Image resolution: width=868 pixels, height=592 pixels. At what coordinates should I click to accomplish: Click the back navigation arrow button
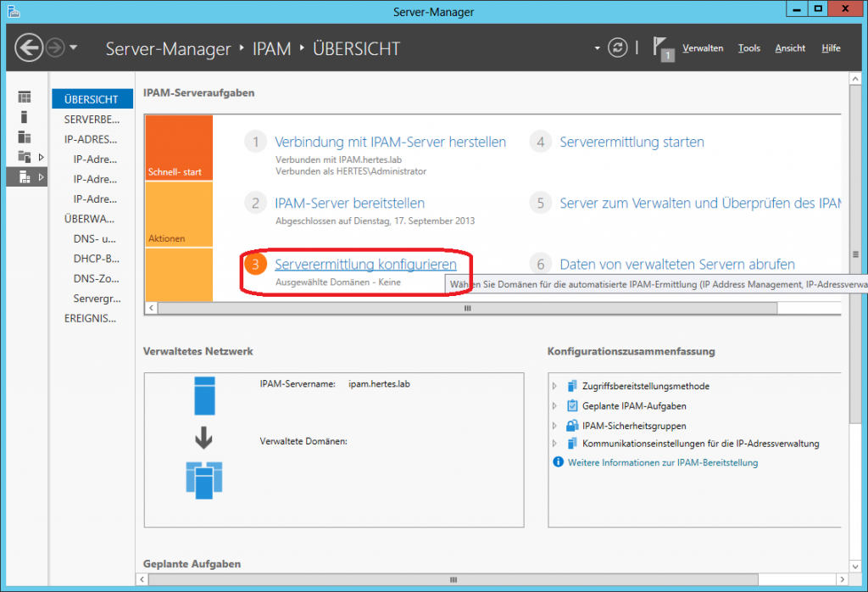coord(29,47)
